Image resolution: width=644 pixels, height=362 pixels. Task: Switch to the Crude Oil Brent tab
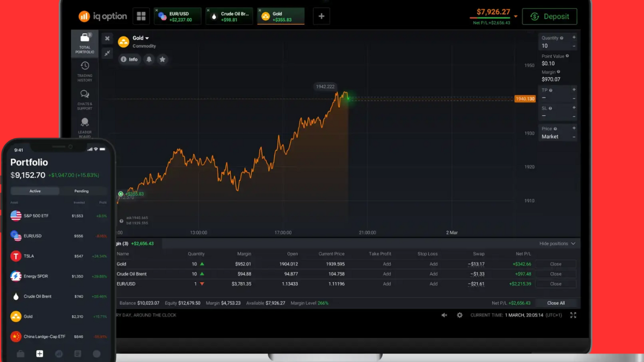tap(229, 17)
